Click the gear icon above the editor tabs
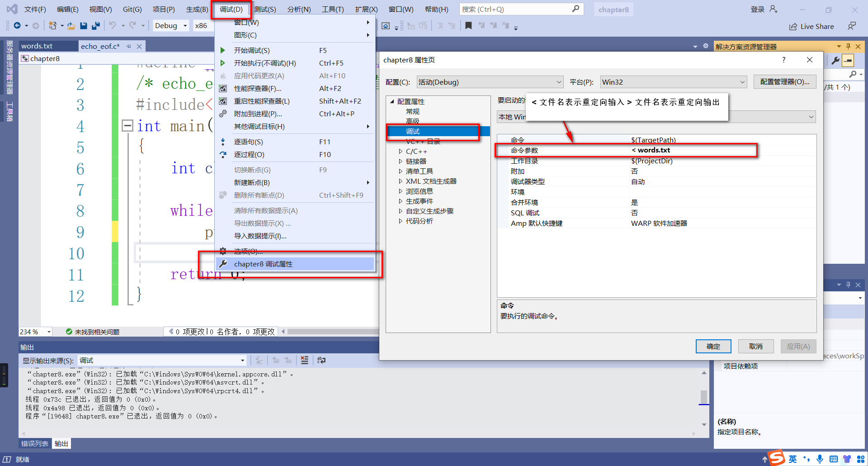The width and height of the screenshot is (868, 466). coord(706,46)
